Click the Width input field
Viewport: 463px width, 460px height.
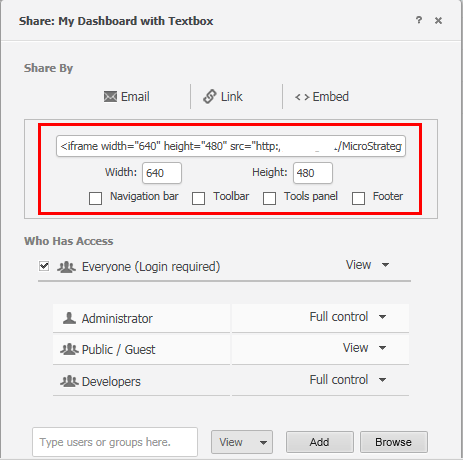point(162,173)
